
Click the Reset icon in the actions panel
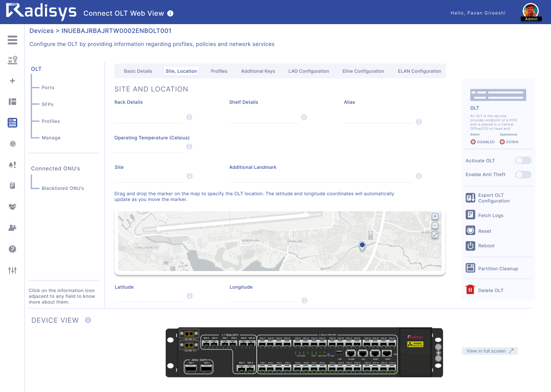(470, 230)
